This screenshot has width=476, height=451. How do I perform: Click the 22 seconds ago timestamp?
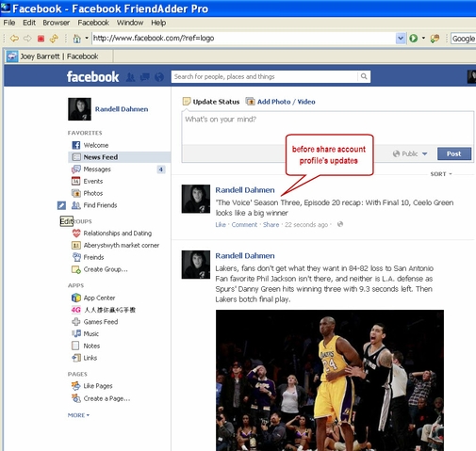click(306, 225)
